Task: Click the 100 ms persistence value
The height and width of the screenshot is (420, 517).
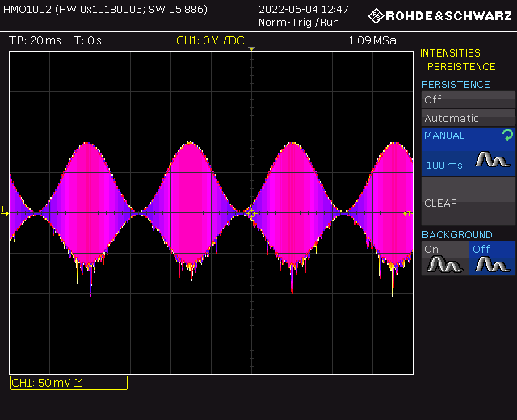Action: click(444, 165)
